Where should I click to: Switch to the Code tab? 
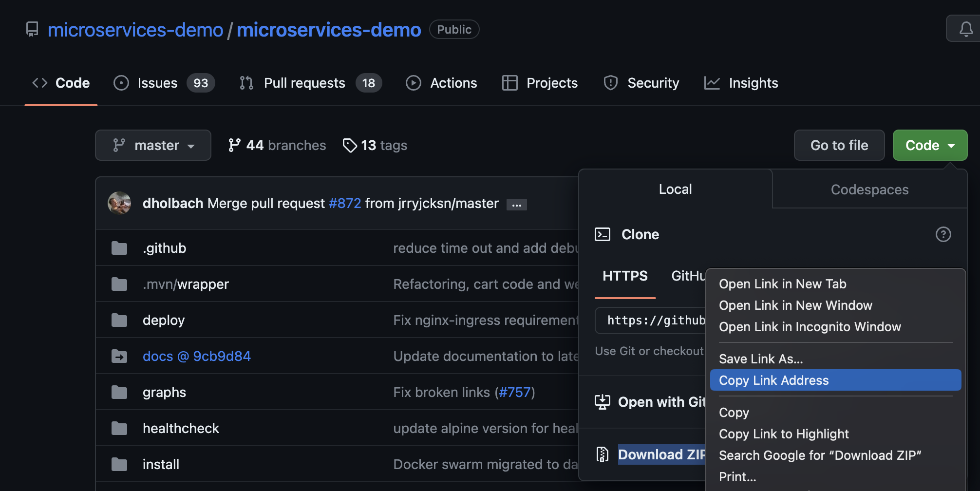point(61,83)
